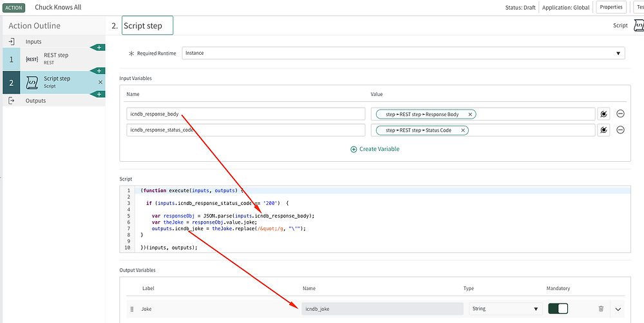The height and width of the screenshot is (323, 644).
Task: Click script line with status code check
Action: (x=218, y=203)
